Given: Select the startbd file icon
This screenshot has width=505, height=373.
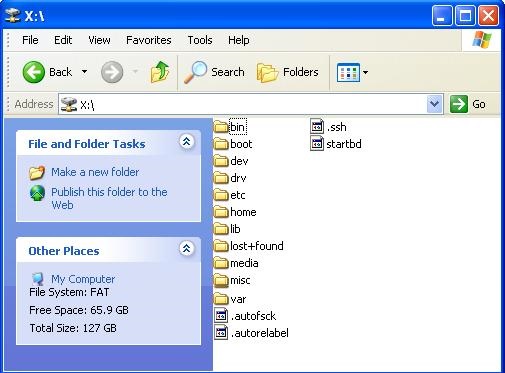Looking at the screenshot, I should pyautogui.click(x=317, y=143).
